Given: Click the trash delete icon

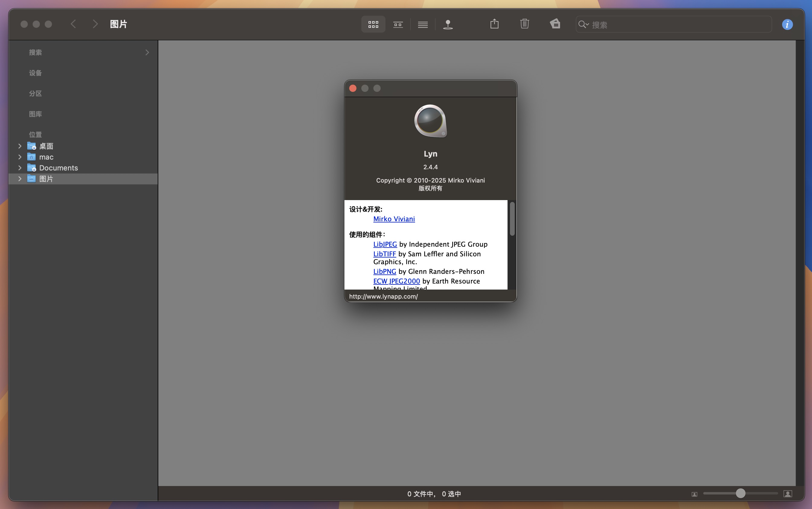Looking at the screenshot, I should click(524, 24).
